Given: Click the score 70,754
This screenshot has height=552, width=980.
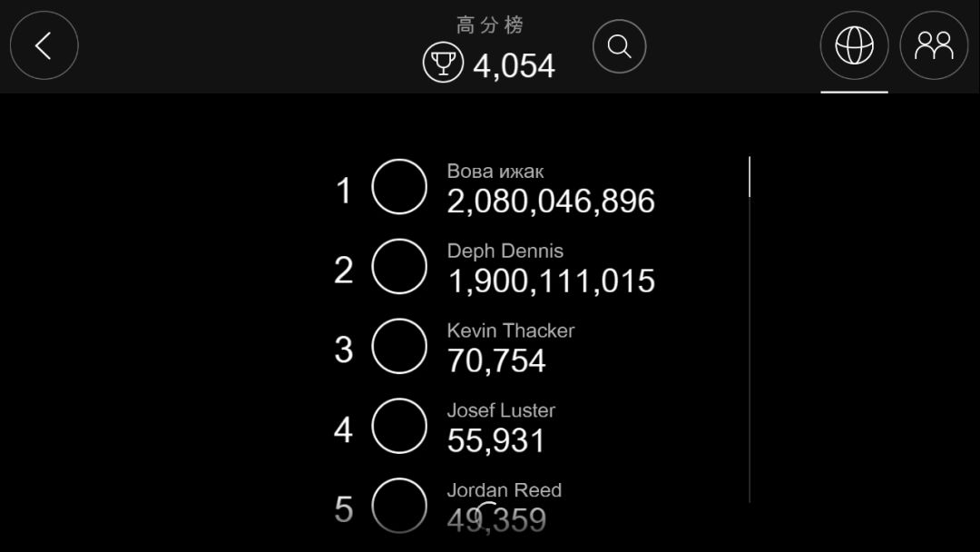Looking at the screenshot, I should tap(496, 361).
